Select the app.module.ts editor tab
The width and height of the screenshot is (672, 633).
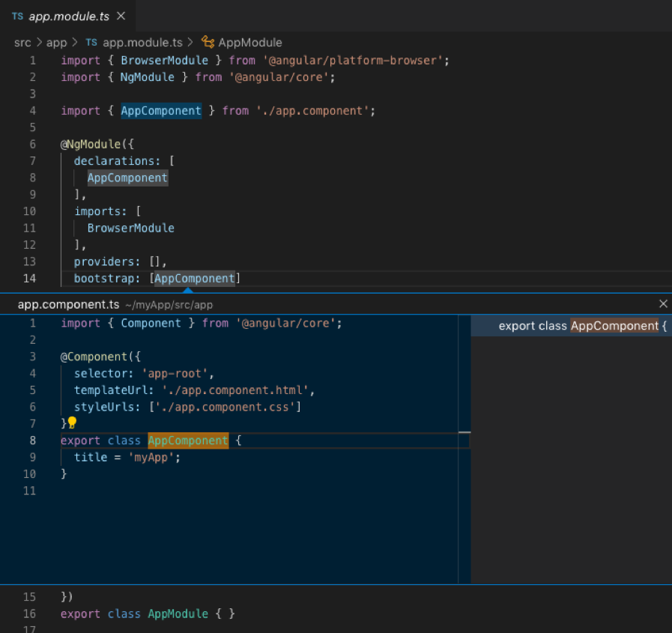pos(68,16)
